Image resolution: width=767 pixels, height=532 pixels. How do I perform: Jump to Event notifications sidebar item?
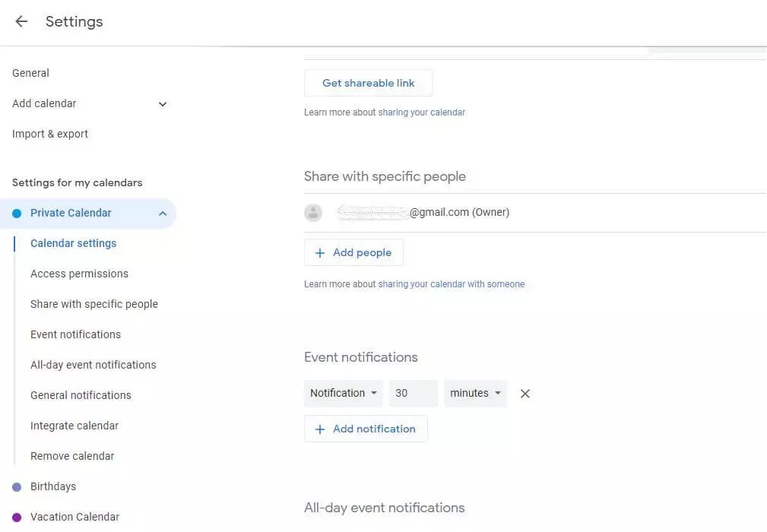point(75,334)
